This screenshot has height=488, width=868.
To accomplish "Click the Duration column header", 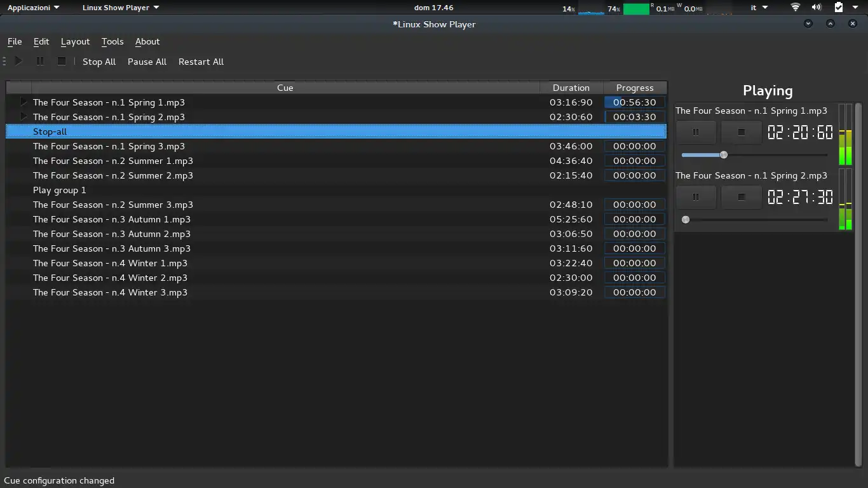I will tap(571, 88).
